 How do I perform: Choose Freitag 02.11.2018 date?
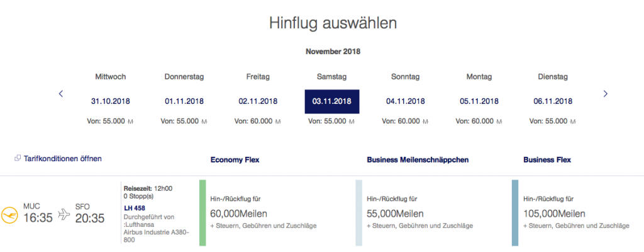[x=258, y=101]
